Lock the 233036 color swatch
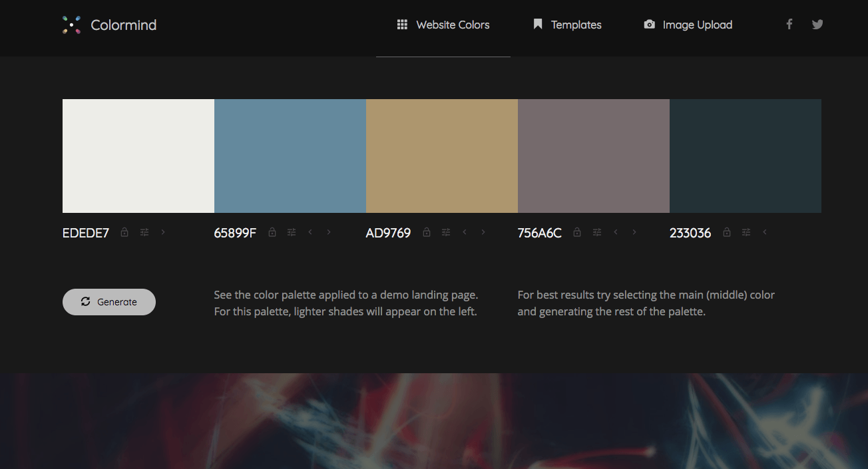Image resolution: width=868 pixels, height=469 pixels. (726, 232)
